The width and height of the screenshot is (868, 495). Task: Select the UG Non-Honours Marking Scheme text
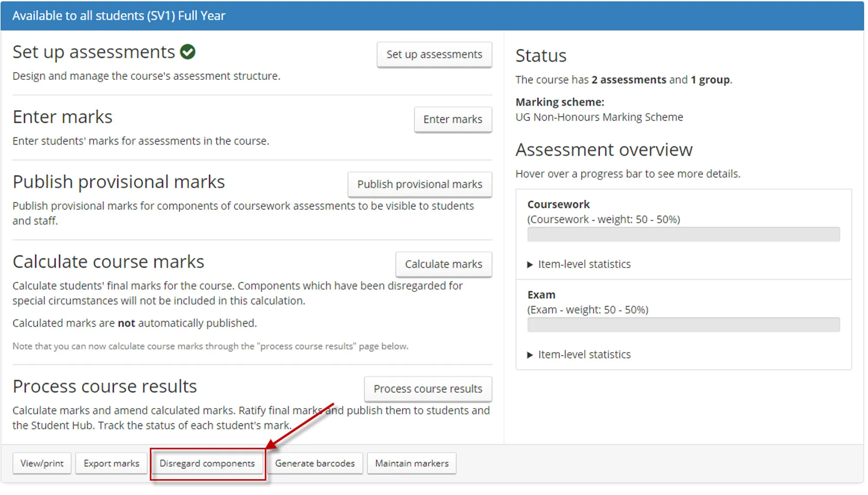(599, 117)
